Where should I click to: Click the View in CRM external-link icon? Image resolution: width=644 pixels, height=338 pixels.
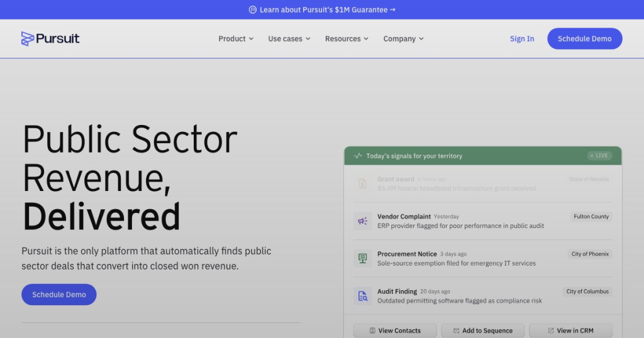(x=551, y=330)
